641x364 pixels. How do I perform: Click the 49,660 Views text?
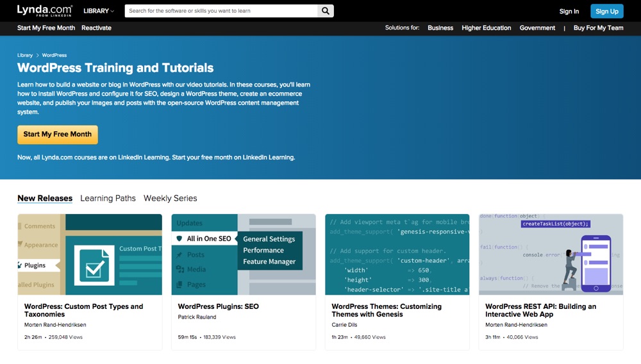[x=370, y=337]
